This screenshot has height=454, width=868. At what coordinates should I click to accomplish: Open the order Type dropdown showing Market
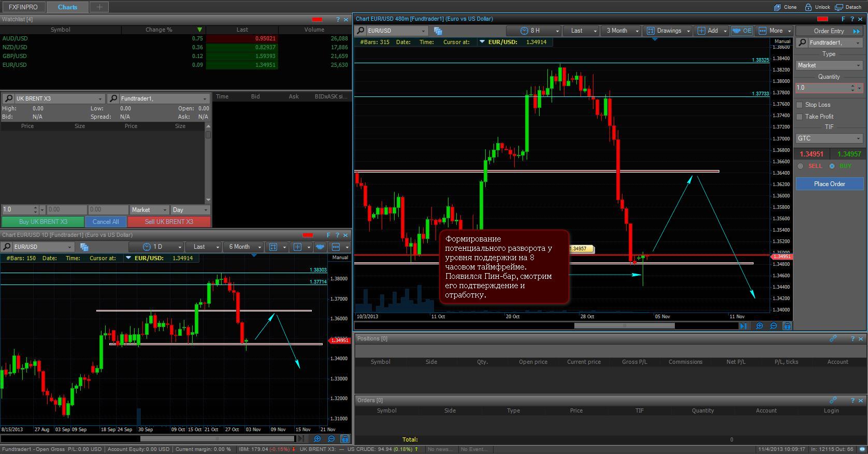[x=829, y=65]
